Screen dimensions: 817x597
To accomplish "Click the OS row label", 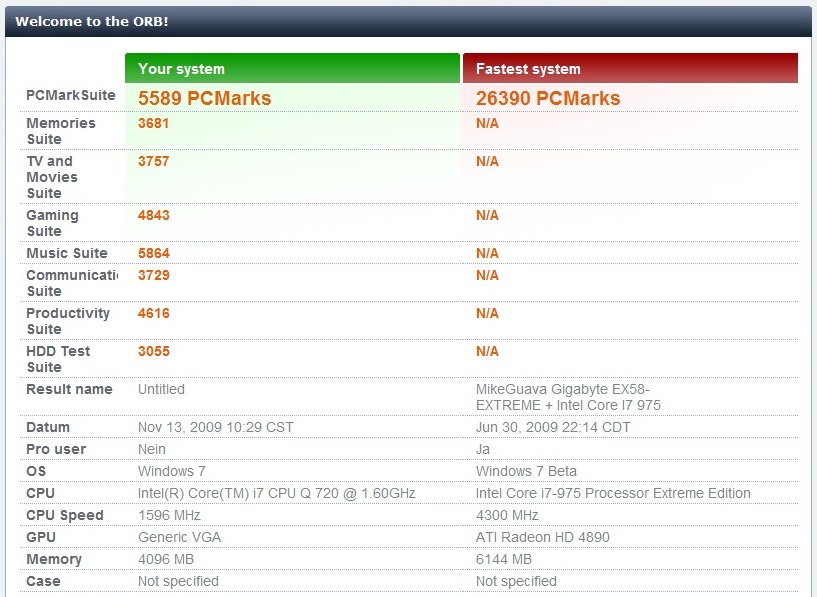I will pyautogui.click(x=36, y=471).
